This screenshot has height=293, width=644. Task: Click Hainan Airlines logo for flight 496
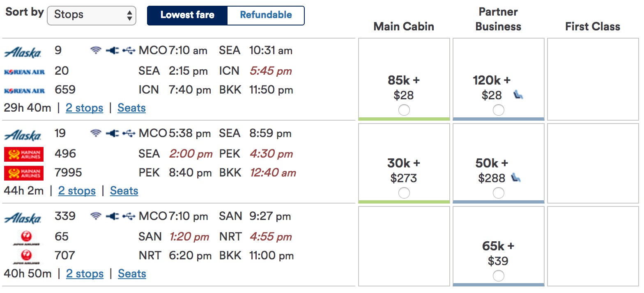pos(24,154)
